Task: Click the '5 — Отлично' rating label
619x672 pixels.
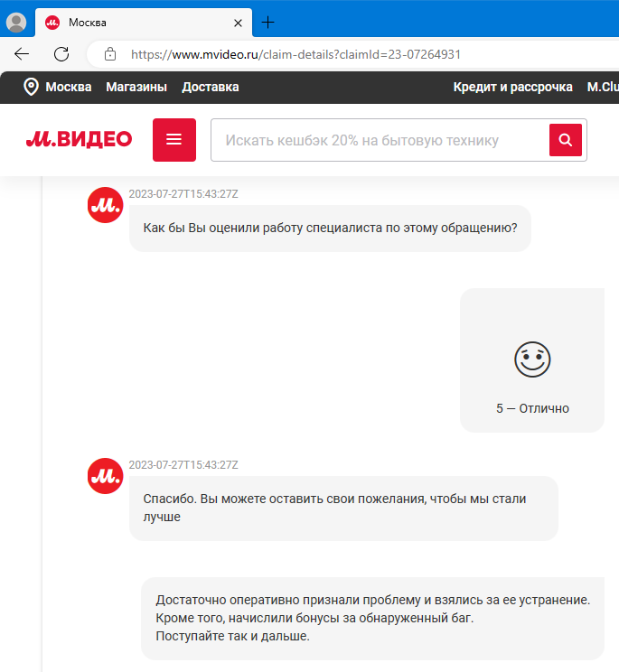Action: (x=532, y=408)
